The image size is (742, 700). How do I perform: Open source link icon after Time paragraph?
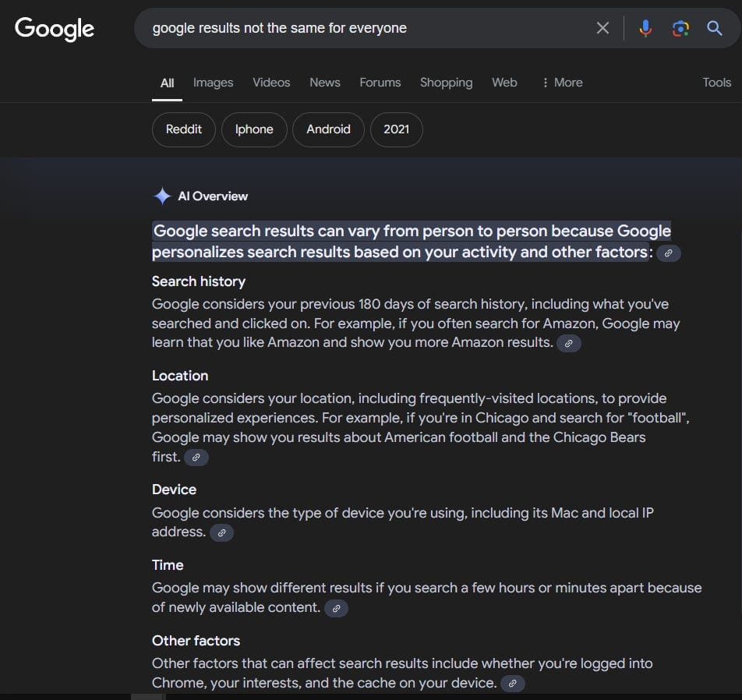337,609
